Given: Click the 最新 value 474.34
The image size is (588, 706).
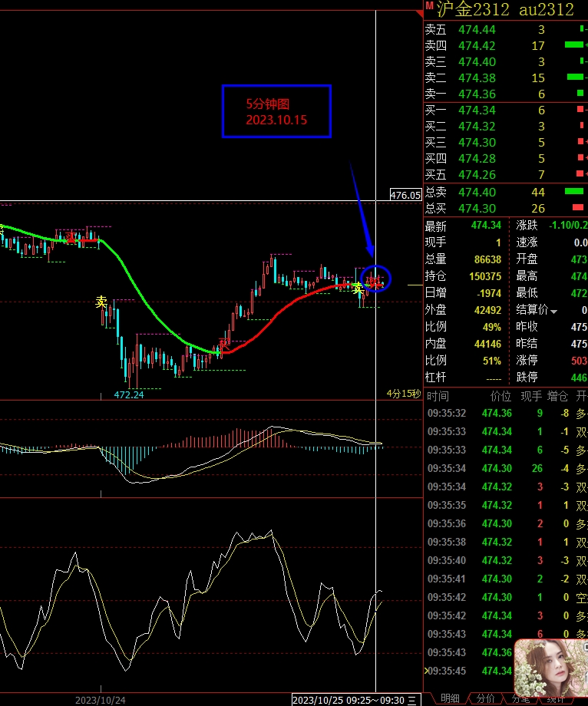Looking at the screenshot, I should tap(486, 225).
